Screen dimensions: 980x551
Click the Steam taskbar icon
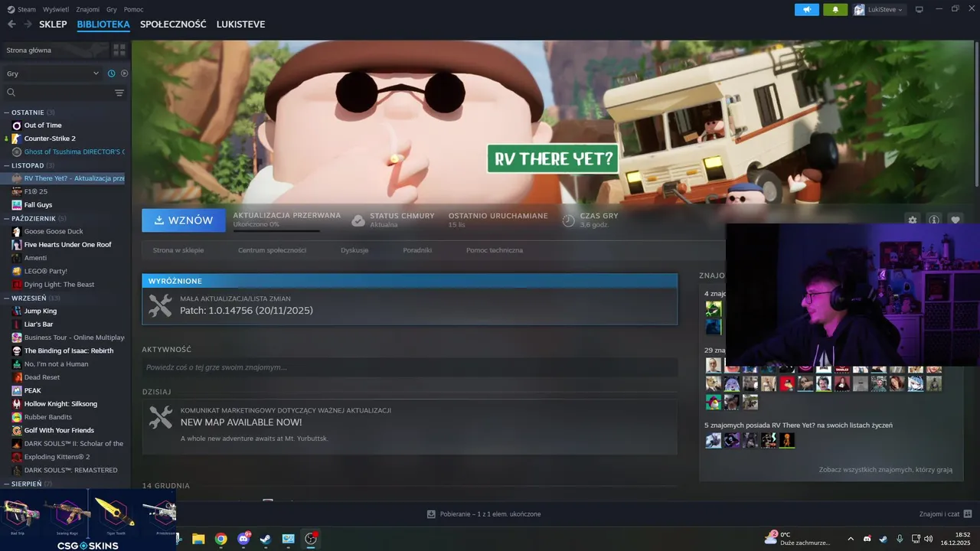[266, 539]
